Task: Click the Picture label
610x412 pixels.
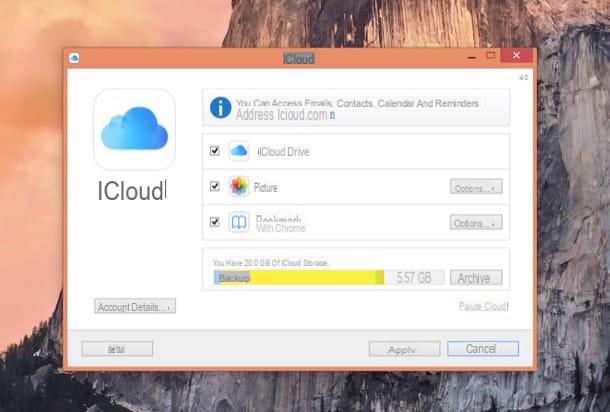Action: [x=266, y=188]
